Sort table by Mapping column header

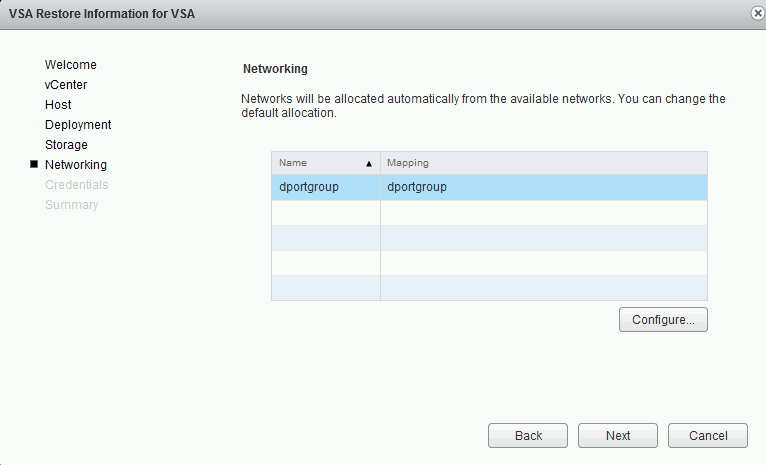(544, 163)
